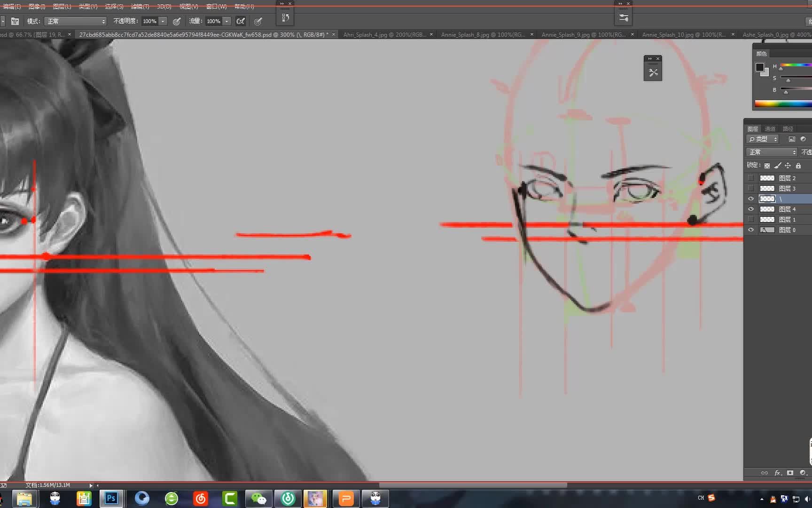Toggle pressure for opacity icon
Screen dimensions: 812x508
(x=177, y=21)
